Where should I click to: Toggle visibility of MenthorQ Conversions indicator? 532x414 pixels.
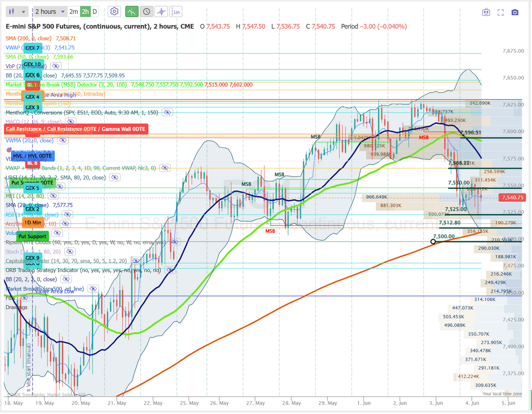point(167,112)
